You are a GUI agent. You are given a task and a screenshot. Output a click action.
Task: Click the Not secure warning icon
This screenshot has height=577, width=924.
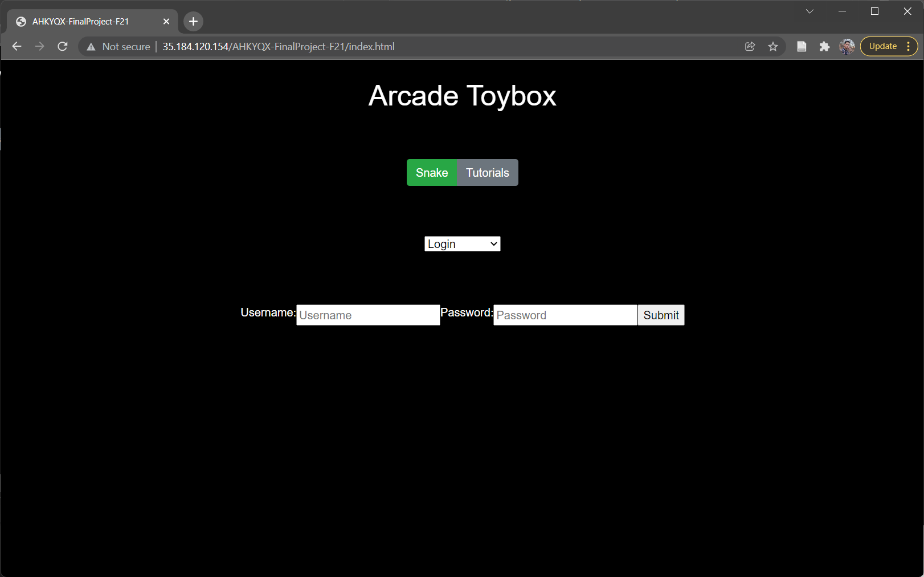pyautogui.click(x=91, y=47)
